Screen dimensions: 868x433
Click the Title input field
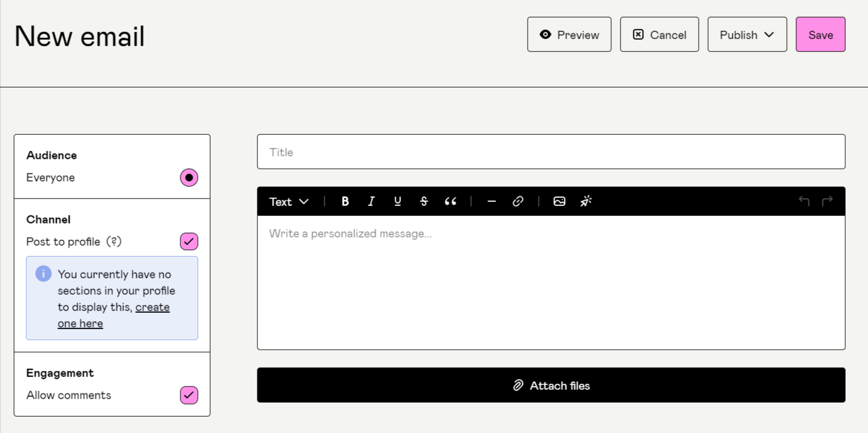(x=550, y=151)
